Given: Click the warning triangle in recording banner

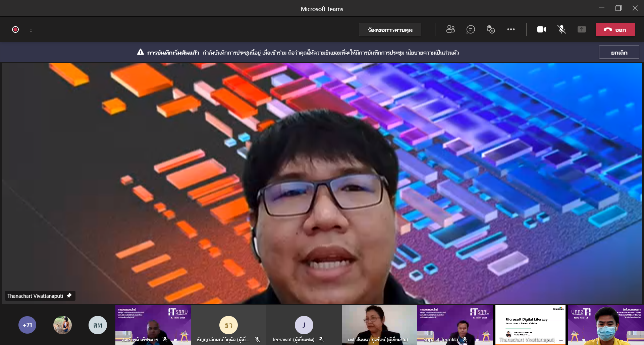Looking at the screenshot, I should (x=141, y=52).
